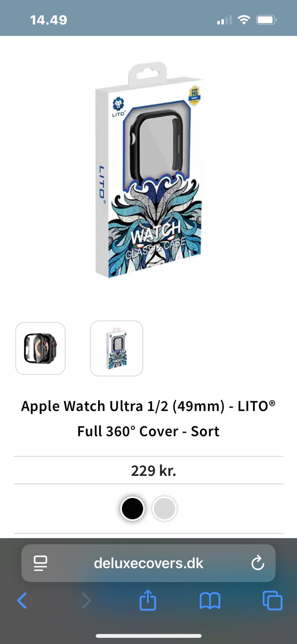
Task: Tap the Safari forward arrow
Action: tap(86, 601)
